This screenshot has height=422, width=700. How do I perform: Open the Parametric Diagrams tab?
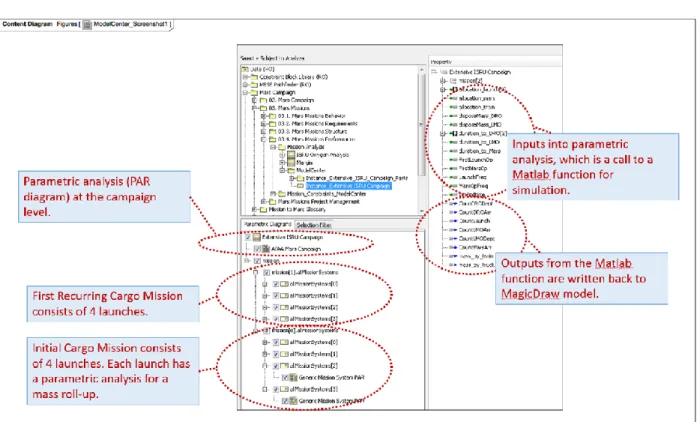point(268,224)
